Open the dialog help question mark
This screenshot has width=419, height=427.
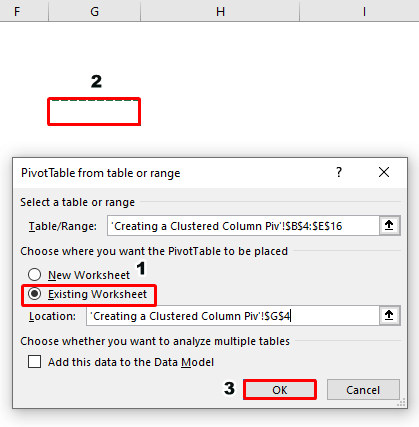point(339,172)
